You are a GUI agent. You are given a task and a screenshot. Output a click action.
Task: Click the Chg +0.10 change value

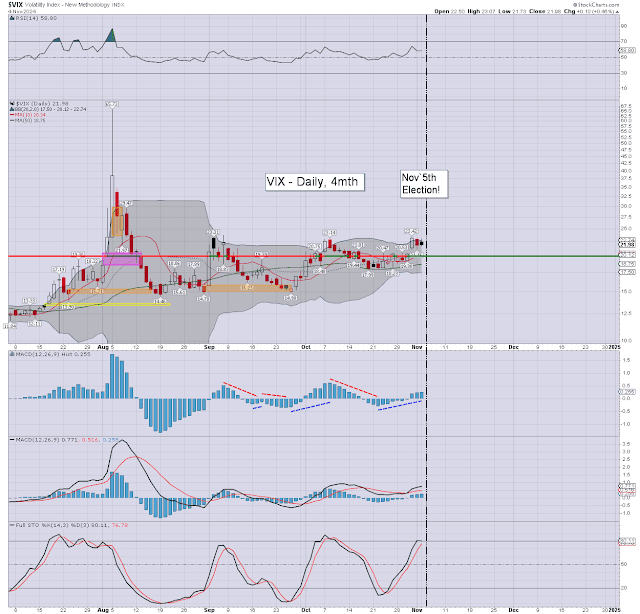coord(596,11)
